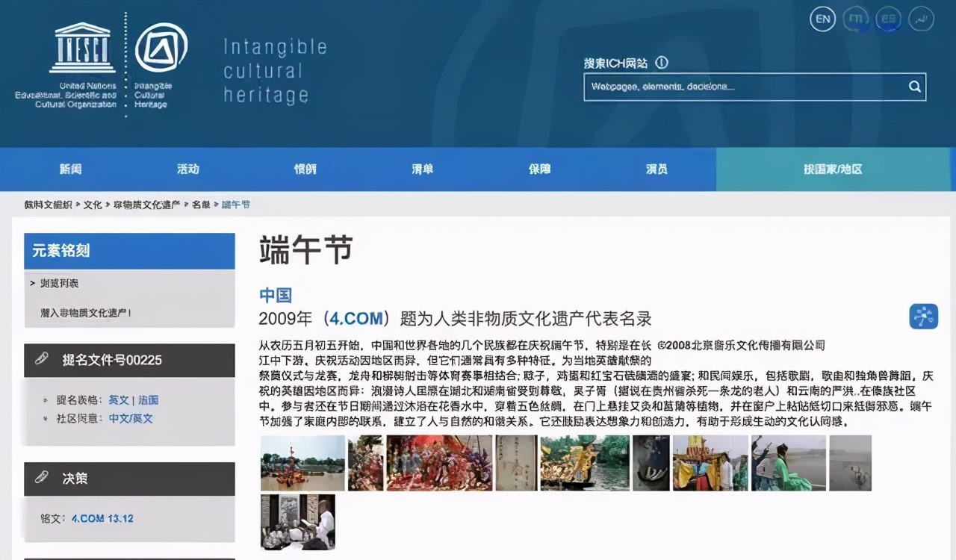The width and height of the screenshot is (956, 560).
Task: Select the Arabic language circle icon
Action: pyautogui.click(x=920, y=19)
